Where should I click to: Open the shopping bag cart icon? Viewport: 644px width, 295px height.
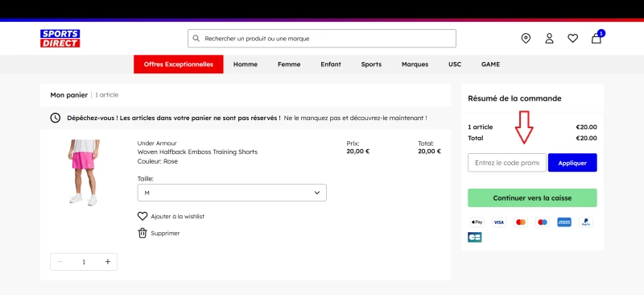coord(597,38)
